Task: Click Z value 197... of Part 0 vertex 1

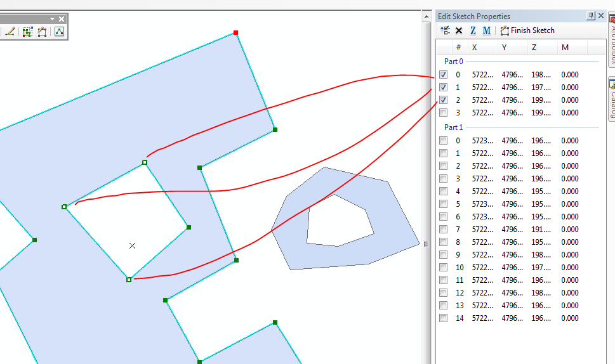Action: pyautogui.click(x=541, y=87)
